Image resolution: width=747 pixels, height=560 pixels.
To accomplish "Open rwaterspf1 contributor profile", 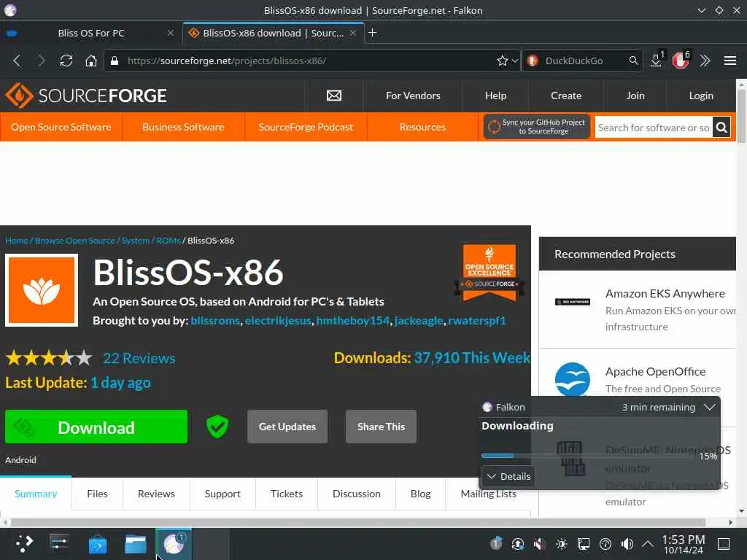I will pos(477,321).
